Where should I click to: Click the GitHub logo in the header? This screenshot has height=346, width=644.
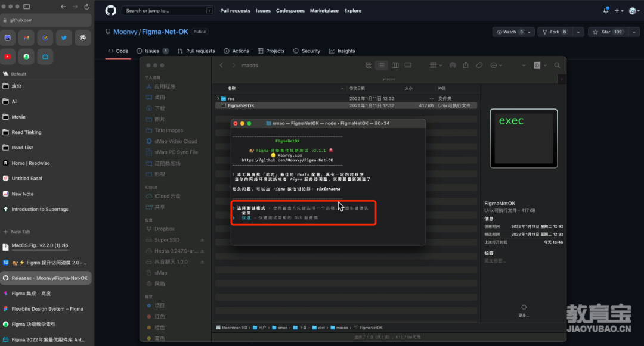coord(110,11)
